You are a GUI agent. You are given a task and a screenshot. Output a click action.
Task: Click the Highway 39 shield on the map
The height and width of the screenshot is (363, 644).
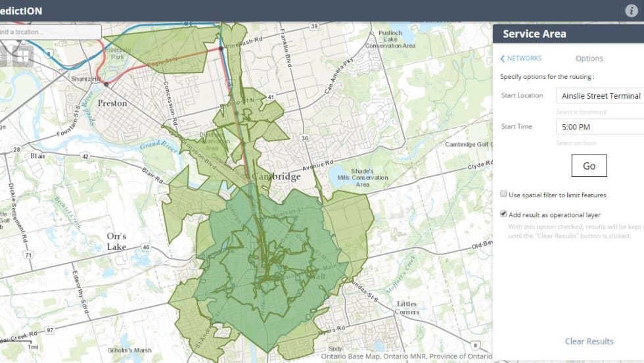pos(315,26)
